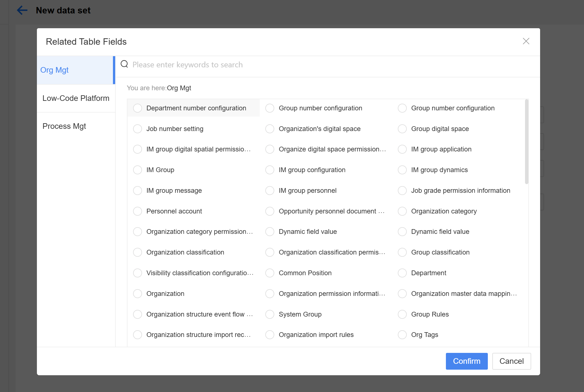Choose Personnel account radio button
The height and width of the screenshot is (392, 584).
[138, 211]
